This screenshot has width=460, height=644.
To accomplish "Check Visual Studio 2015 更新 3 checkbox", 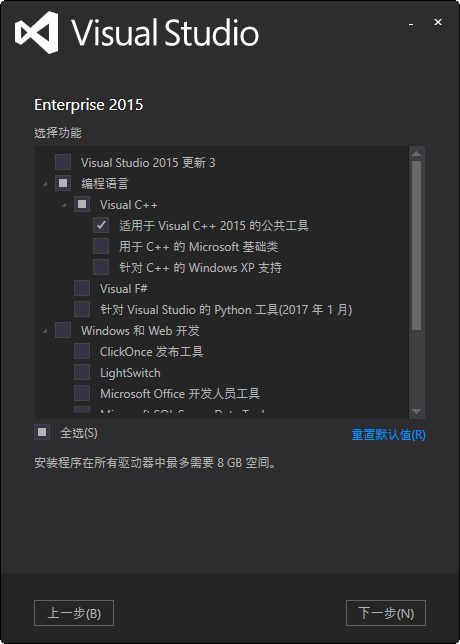I will 63,162.
